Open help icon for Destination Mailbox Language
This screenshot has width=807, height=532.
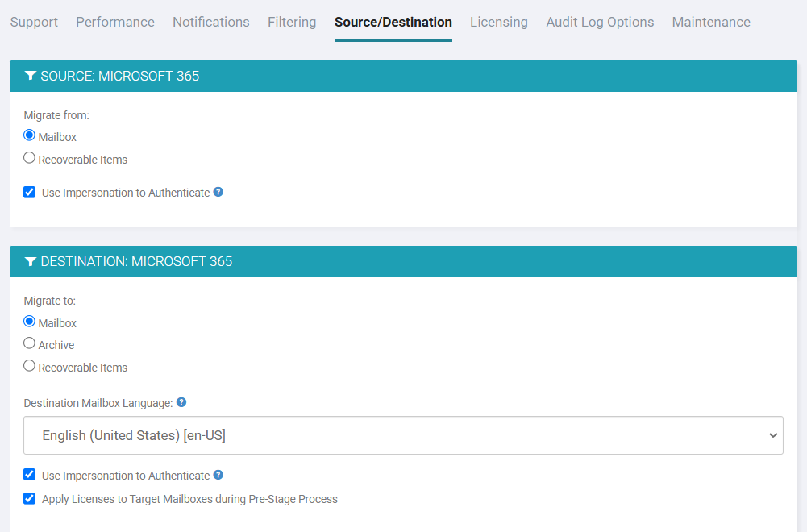pos(181,402)
